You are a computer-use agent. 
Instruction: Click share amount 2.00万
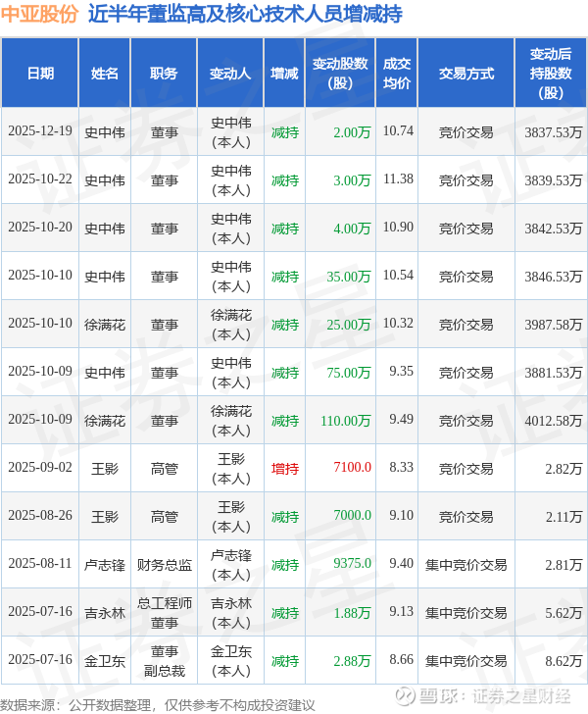pos(352,132)
